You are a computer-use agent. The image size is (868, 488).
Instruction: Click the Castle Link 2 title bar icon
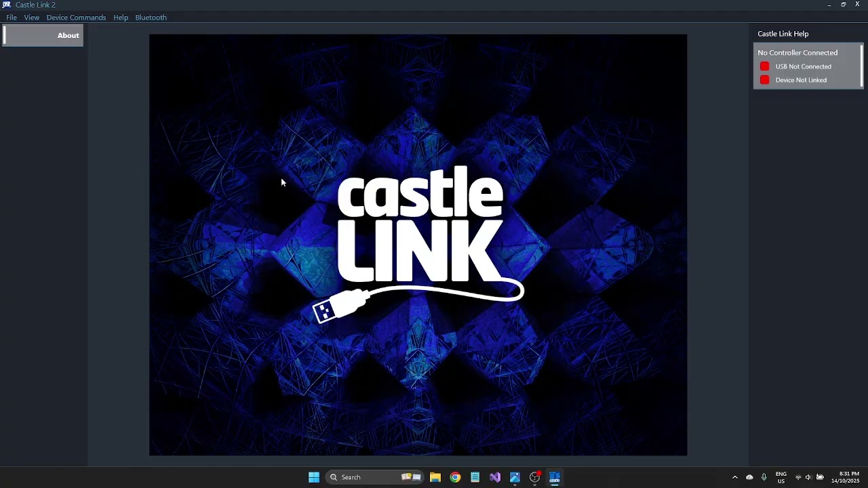7,5
